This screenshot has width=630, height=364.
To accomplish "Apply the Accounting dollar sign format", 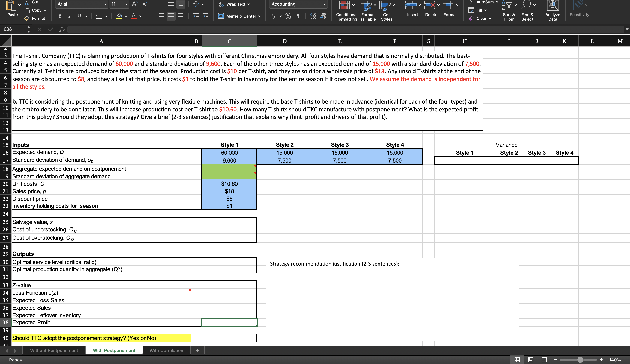I will point(274,16).
